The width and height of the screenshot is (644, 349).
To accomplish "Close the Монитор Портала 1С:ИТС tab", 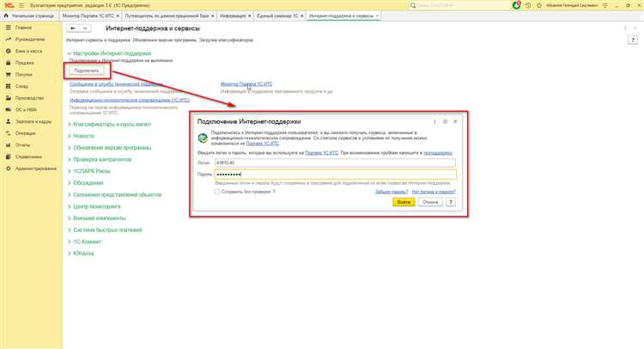I will pos(118,15).
